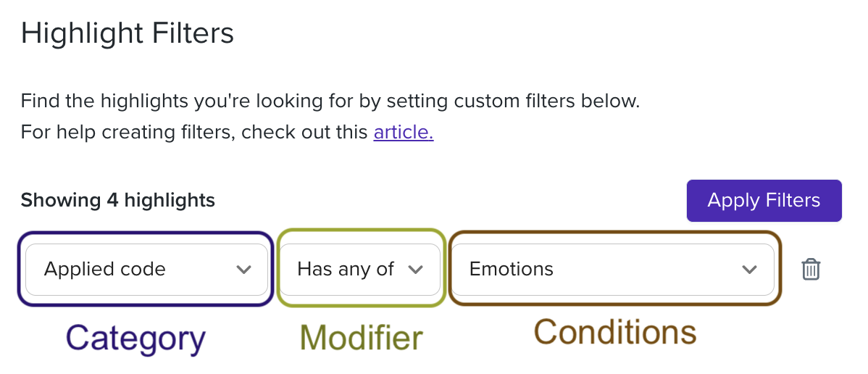Click the Apply Filters button
Viewport: 868px width, 374px height.
764,200
